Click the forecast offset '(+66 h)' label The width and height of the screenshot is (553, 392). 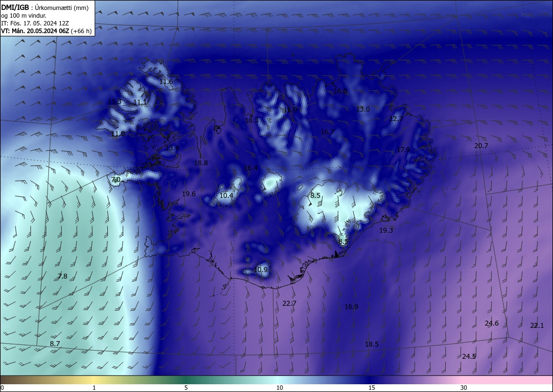pos(81,31)
